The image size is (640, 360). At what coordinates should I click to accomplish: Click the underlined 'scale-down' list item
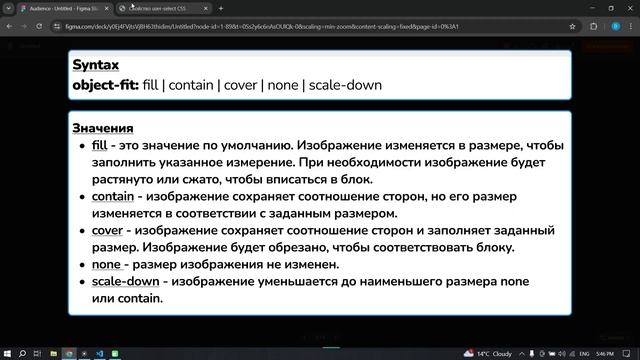pos(125,281)
